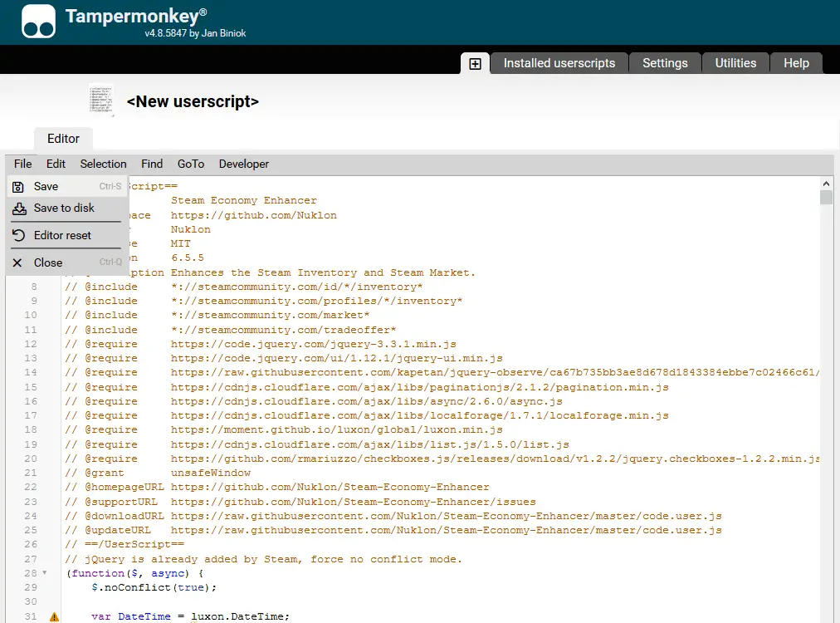Viewport: 840px width, 623px height.
Task: Click the Close X icon in File menu
Action: 17,262
